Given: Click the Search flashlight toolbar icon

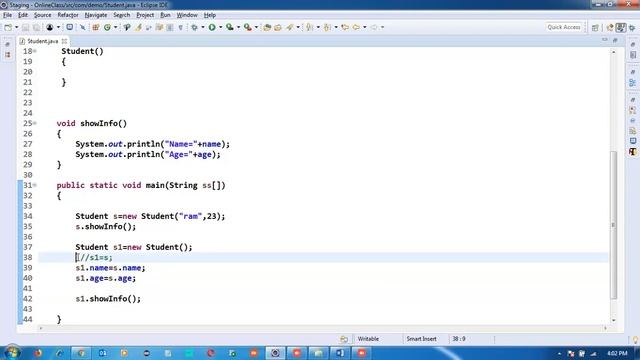Looking at the screenshot, I should 289,27.
